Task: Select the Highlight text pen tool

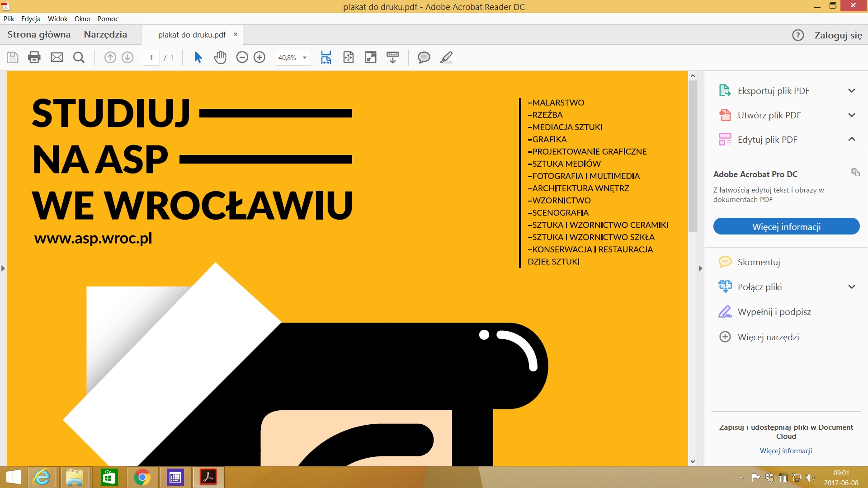Action: pyautogui.click(x=446, y=57)
